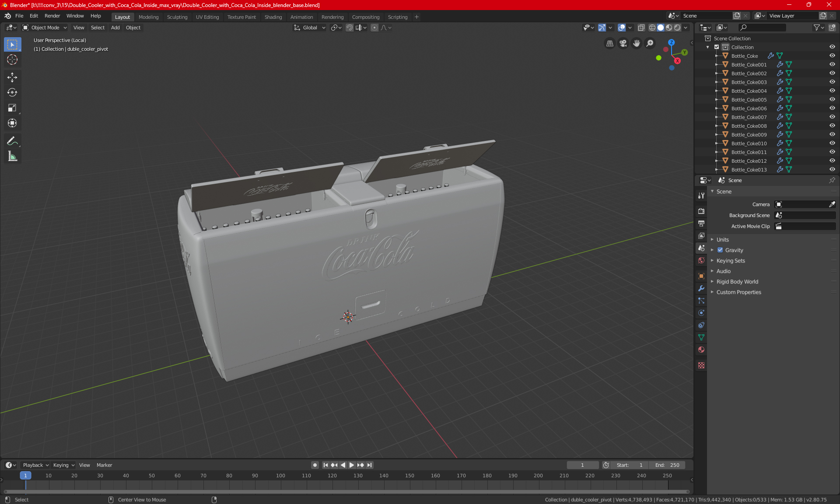Switch to wireframe viewport shading
840x504 pixels.
coord(652,28)
